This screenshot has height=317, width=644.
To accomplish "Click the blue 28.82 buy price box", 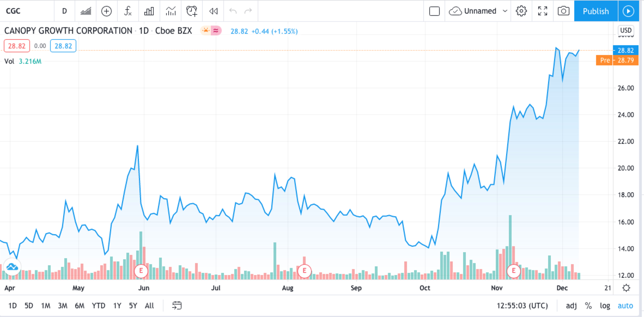I will point(63,46).
